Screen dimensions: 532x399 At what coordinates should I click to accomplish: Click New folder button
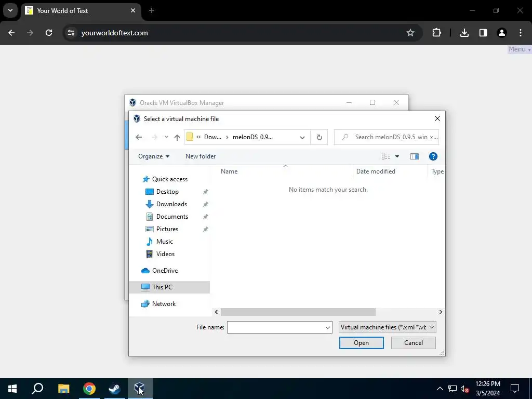[x=201, y=156]
